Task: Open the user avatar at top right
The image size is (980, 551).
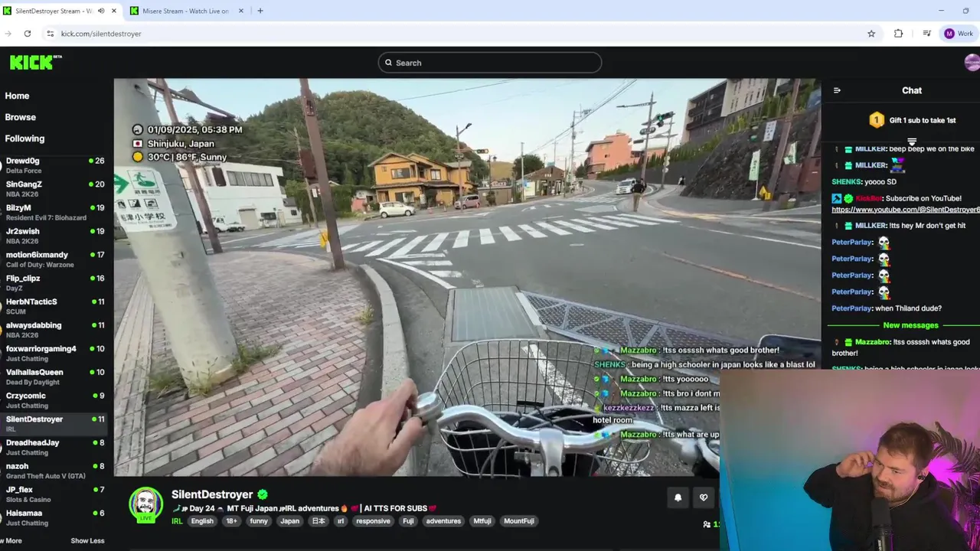Action: point(972,63)
